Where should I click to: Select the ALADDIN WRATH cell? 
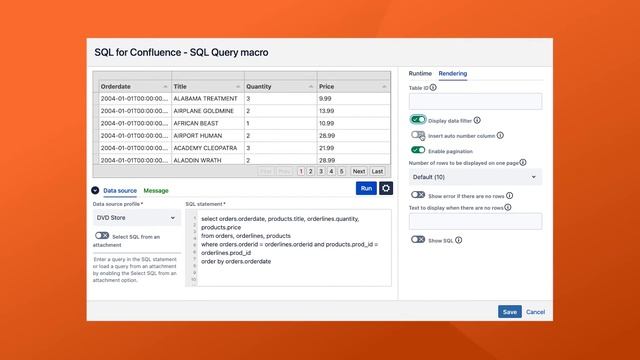point(208,160)
